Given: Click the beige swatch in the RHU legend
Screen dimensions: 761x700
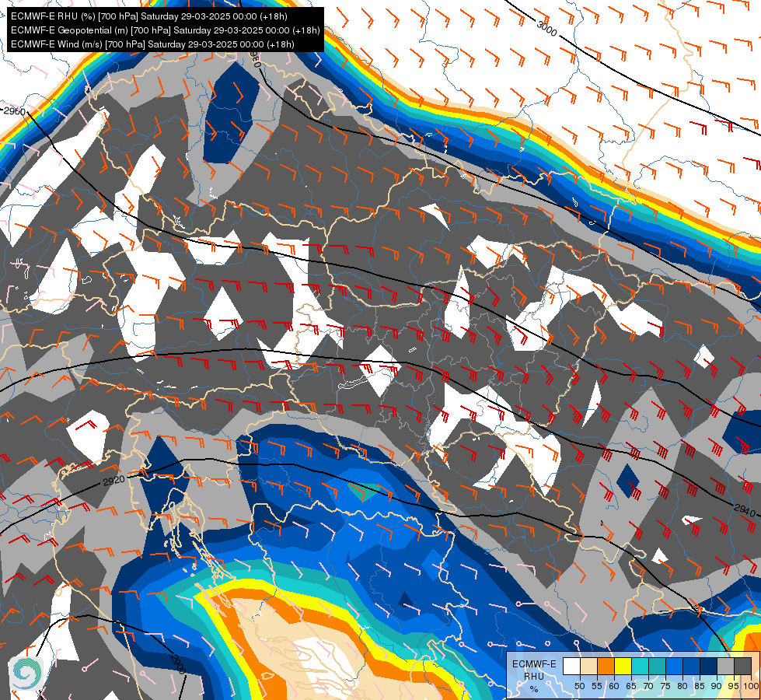Looking at the screenshot, I should (588, 666).
